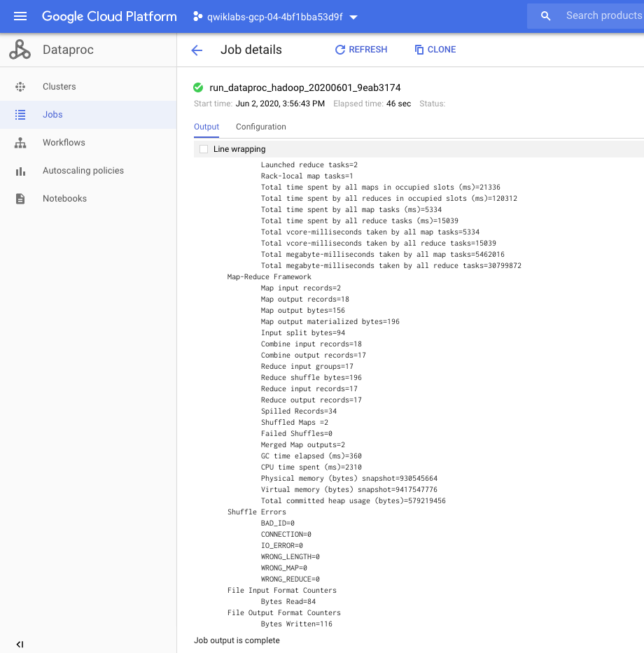Open the hamburger navigation menu
644x653 pixels.
coord(20,16)
